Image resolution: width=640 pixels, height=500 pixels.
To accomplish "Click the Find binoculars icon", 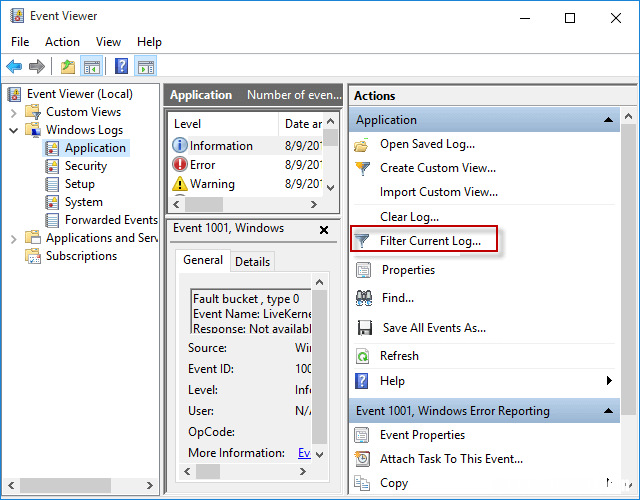I will (364, 298).
